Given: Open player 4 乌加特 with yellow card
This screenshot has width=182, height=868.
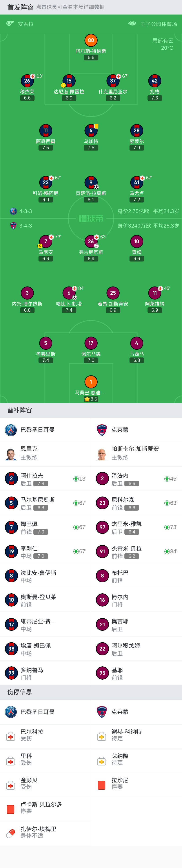Looking at the screenshot, I should point(91,131).
